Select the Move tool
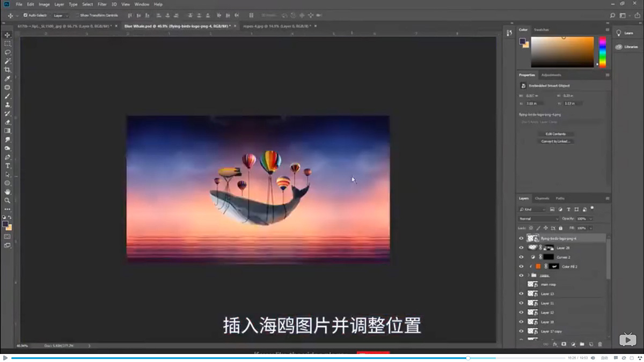644x362 pixels. pyautogui.click(x=8, y=34)
